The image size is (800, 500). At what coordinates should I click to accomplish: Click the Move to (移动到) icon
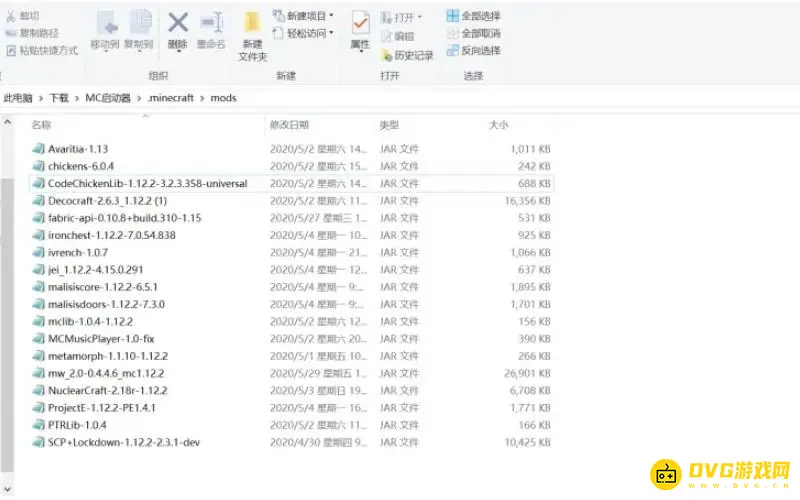tap(105, 30)
